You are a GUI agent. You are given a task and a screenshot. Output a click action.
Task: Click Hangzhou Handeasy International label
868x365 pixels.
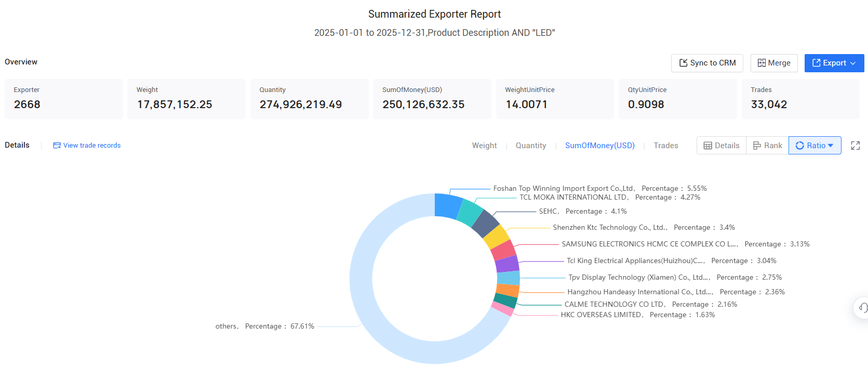(676, 292)
